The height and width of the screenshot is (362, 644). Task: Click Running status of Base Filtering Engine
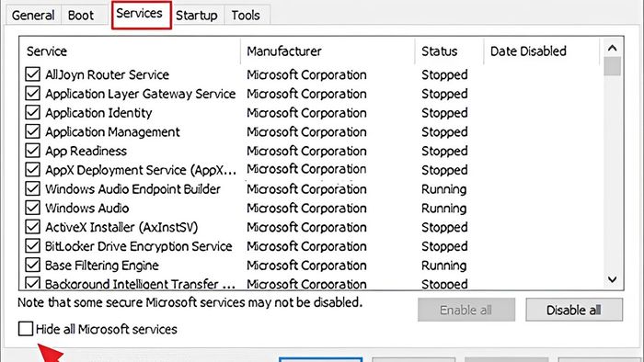[444, 266]
